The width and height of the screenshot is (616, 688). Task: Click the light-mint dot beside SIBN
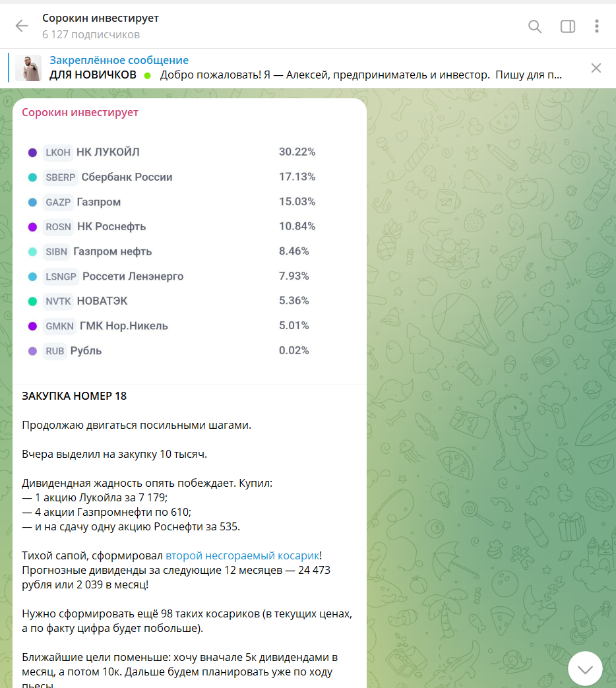(x=32, y=252)
